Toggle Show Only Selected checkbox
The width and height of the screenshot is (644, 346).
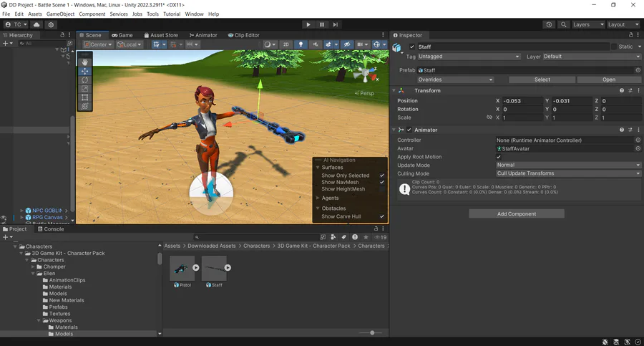coord(382,176)
